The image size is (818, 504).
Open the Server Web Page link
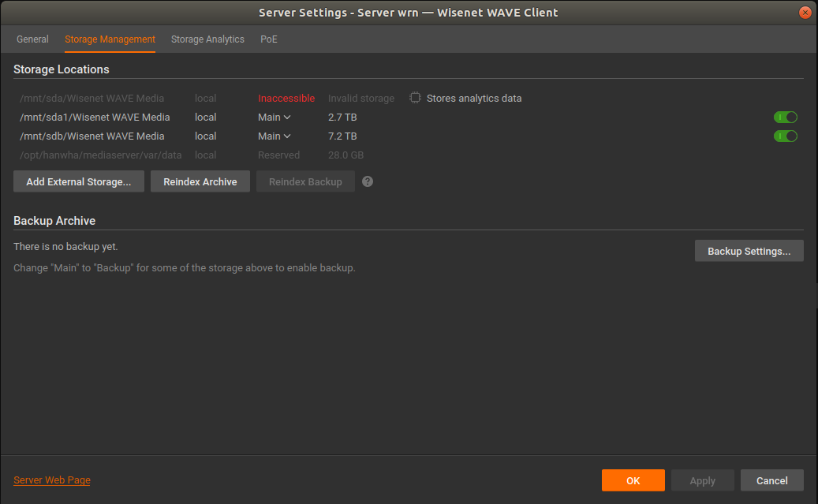pos(52,480)
